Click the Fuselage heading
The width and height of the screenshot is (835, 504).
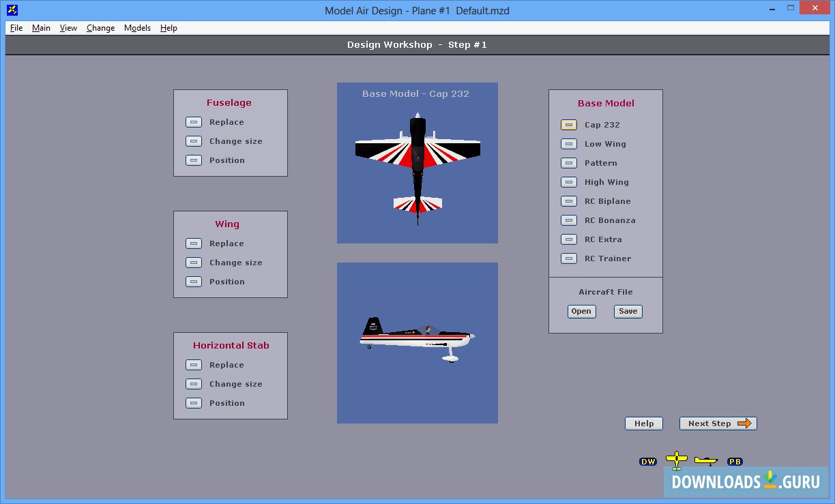tap(229, 103)
